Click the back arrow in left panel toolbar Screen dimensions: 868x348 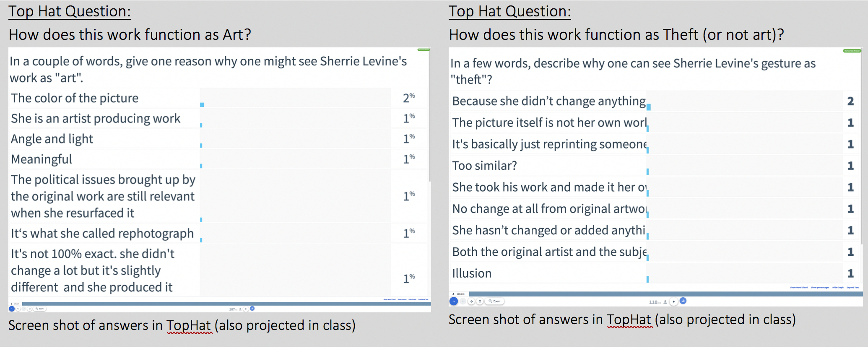(x=18, y=309)
